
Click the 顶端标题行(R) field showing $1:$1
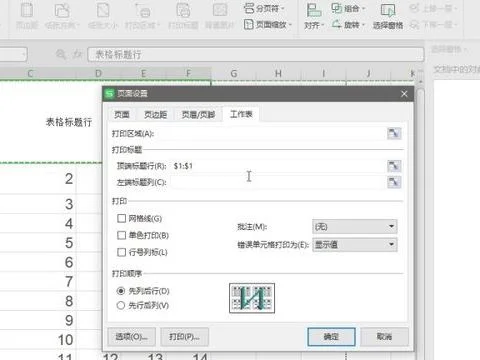(278, 166)
